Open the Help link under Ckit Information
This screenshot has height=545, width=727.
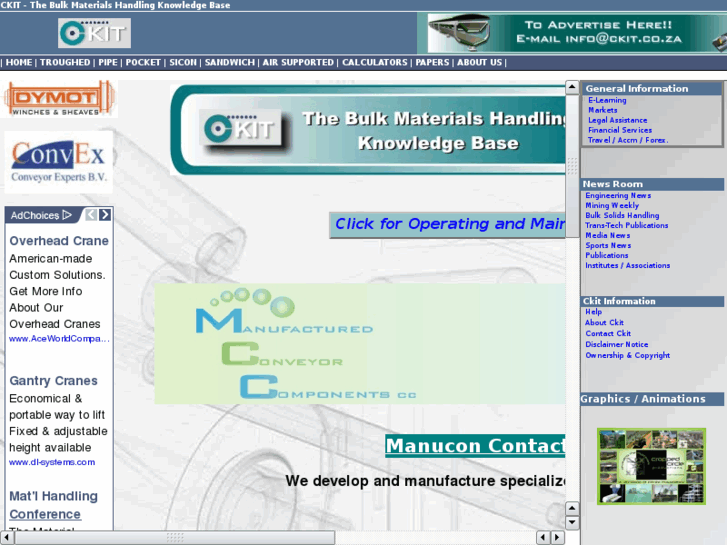tap(593, 312)
